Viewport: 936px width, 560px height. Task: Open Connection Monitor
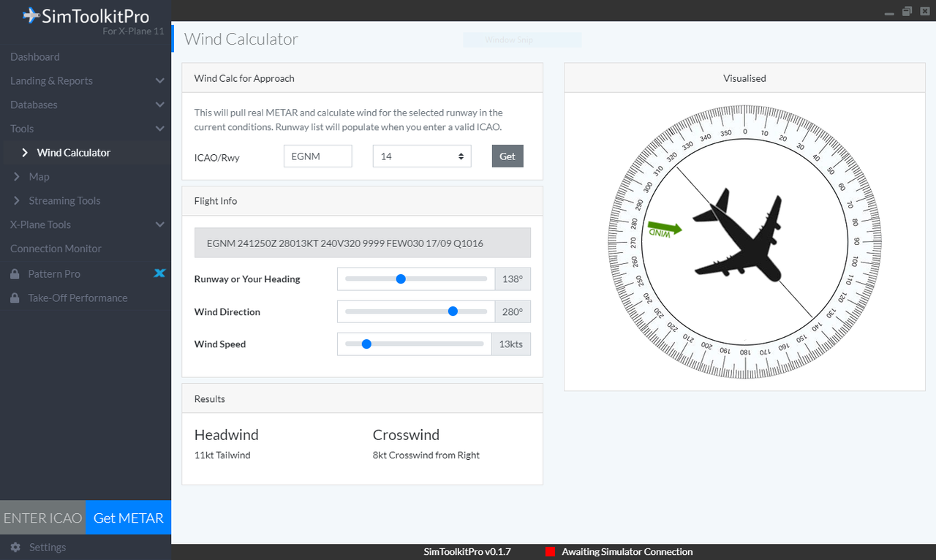pos(56,249)
